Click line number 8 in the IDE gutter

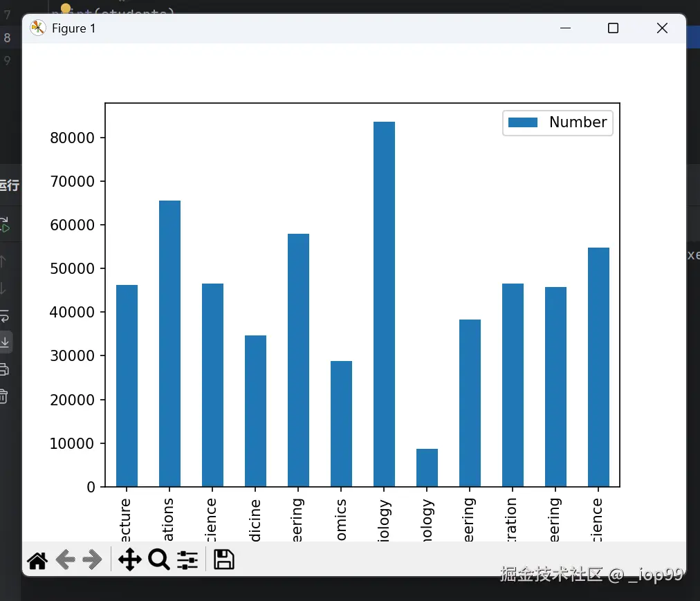[x=7, y=37]
